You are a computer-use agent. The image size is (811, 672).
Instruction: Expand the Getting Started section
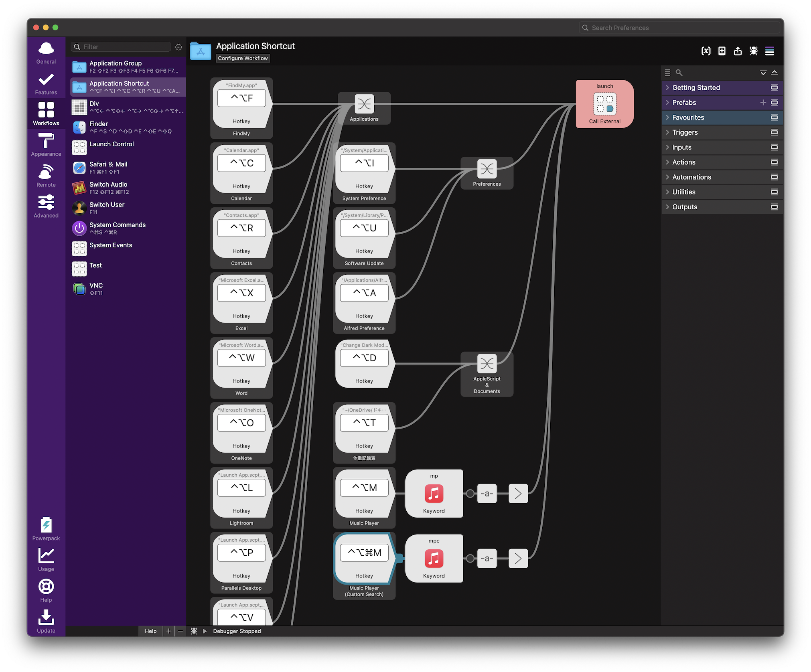[x=695, y=87]
